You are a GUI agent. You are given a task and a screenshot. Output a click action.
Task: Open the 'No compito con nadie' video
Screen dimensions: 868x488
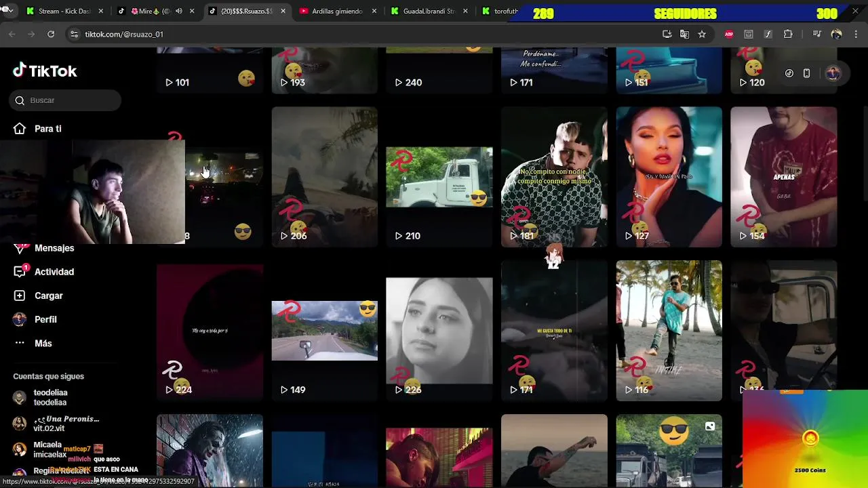pos(554,177)
